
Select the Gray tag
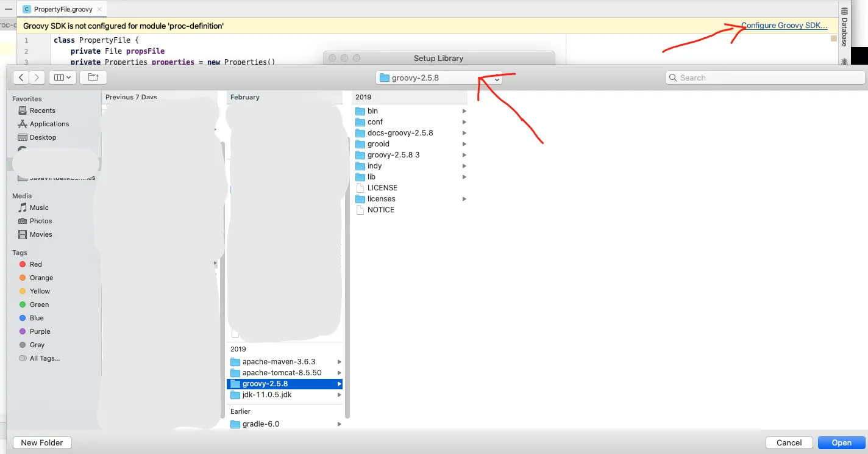tap(37, 345)
